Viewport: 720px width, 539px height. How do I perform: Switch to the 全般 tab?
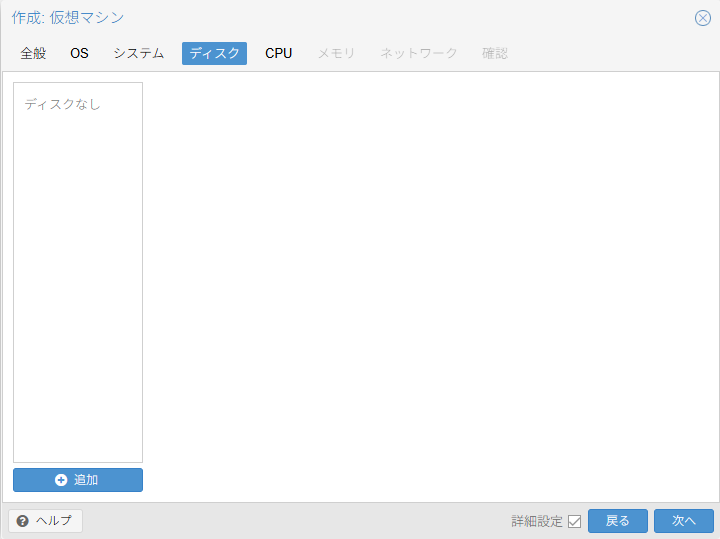(x=33, y=53)
